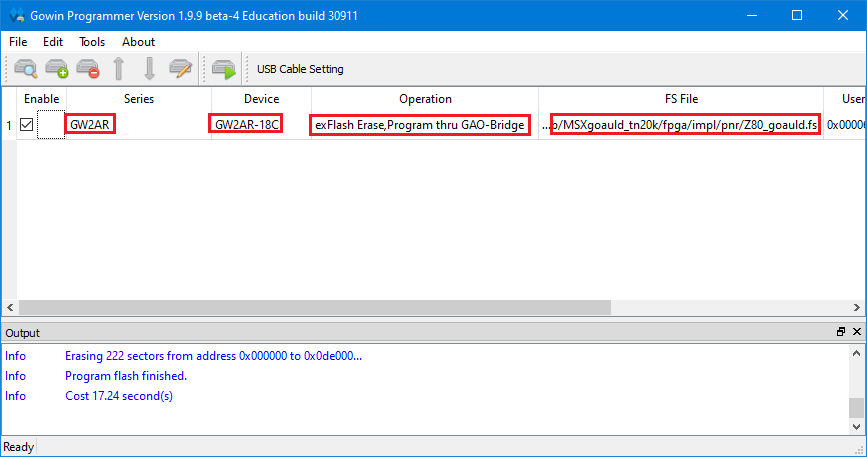Viewport: 867px width, 457px height.
Task: Click the FS File column header
Action: [681, 99]
